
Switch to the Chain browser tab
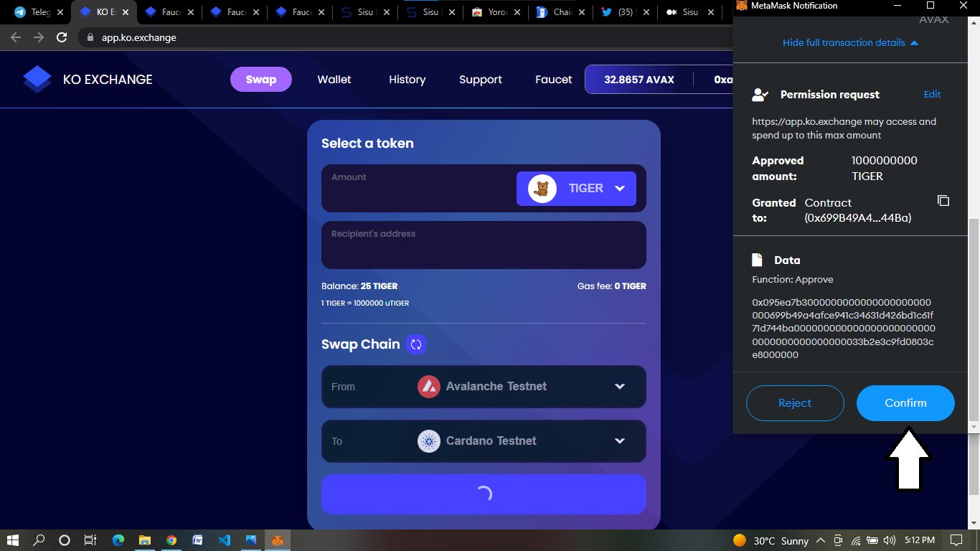tap(560, 12)
